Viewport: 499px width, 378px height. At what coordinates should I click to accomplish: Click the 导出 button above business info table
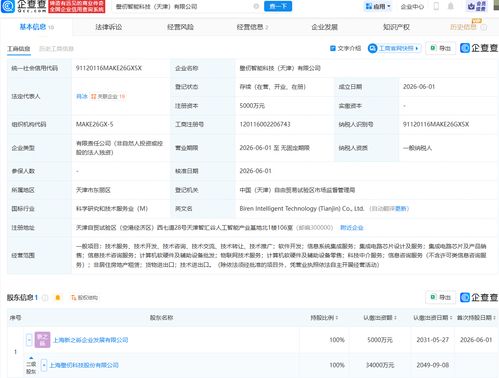(x=441, y=48)
